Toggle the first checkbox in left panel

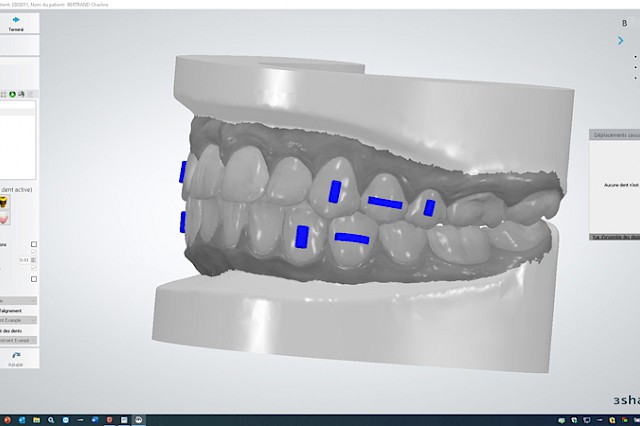coord(34,244)
